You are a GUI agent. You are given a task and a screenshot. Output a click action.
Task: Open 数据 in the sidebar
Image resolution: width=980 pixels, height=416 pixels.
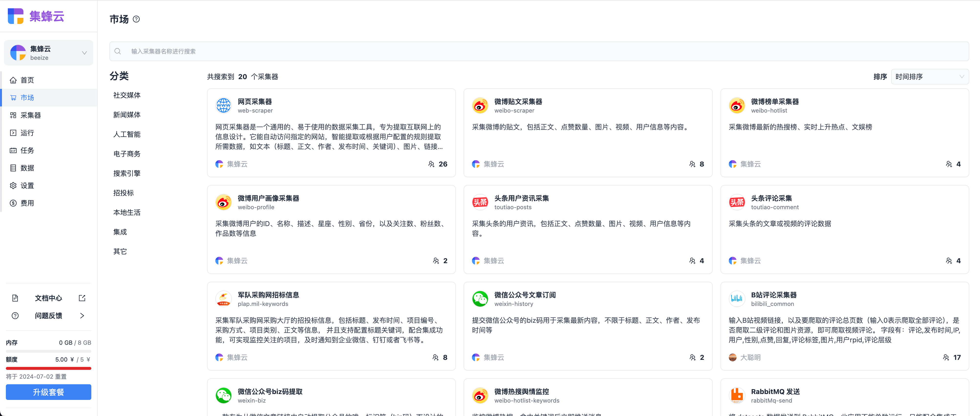[49, 168]
